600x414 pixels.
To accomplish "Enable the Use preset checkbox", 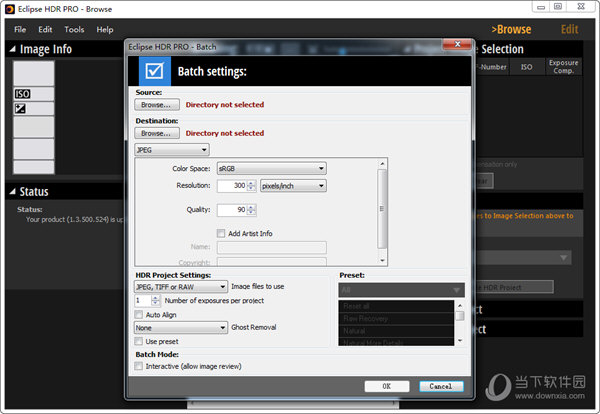I will pyautogui.click(x=139, y=341).
